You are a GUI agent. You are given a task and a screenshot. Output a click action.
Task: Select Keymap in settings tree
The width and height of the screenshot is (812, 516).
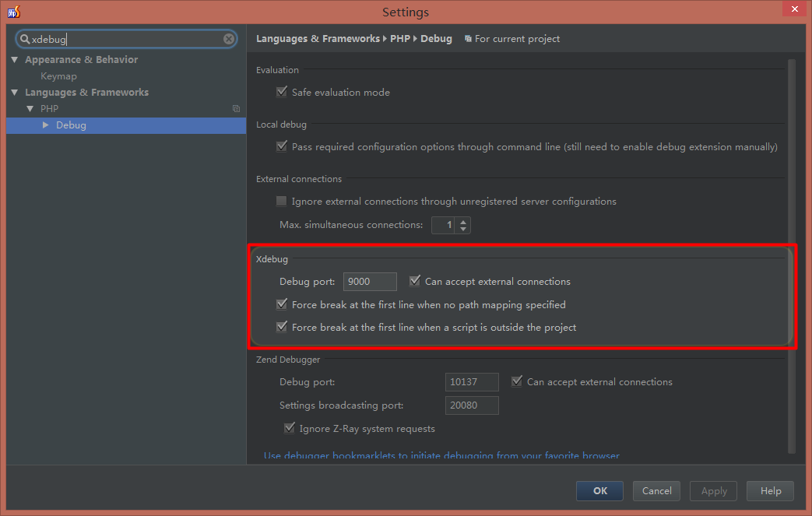58,76
